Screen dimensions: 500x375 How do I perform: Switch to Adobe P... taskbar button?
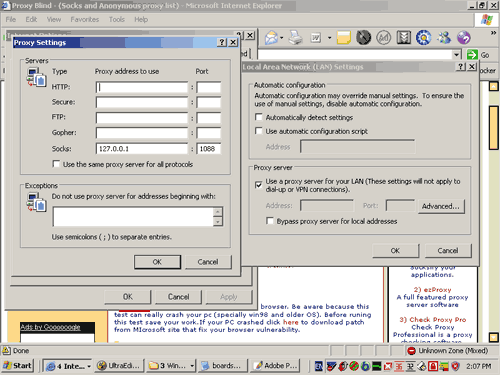tap(275, 366)
